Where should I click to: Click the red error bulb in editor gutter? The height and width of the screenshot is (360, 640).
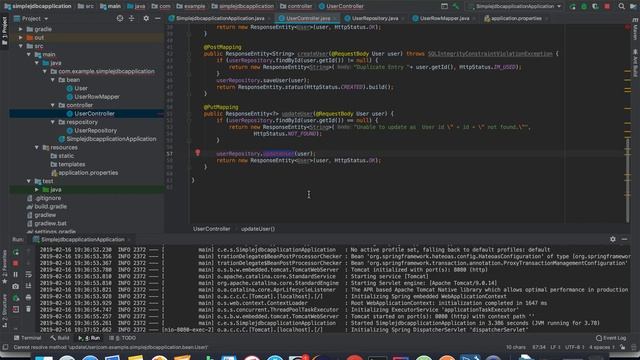198,153
